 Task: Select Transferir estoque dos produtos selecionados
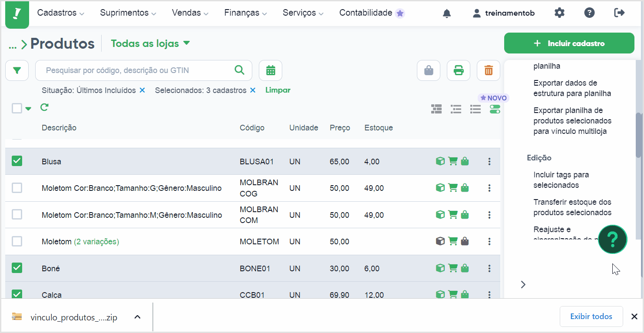572,207
